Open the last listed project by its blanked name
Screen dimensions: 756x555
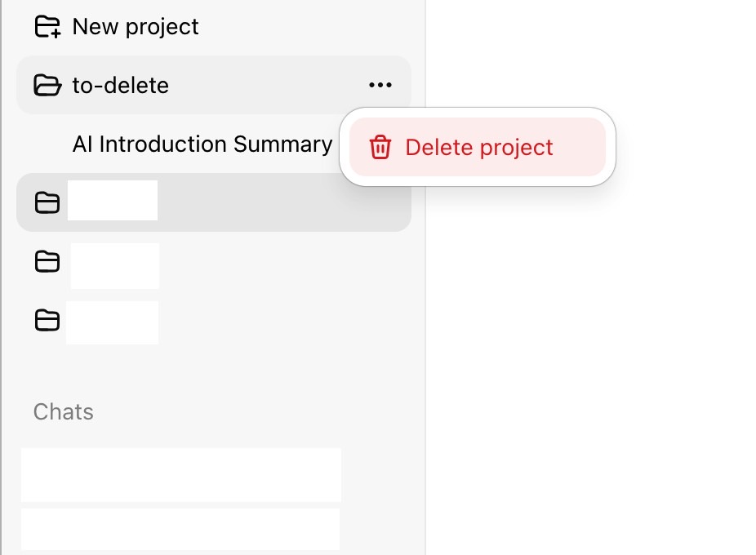coord(113,322)
